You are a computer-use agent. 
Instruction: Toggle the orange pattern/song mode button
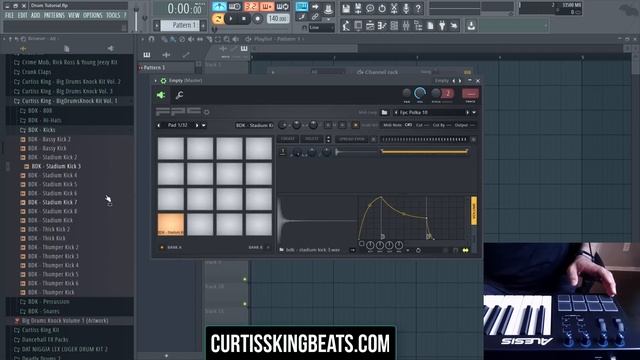(x=218, y=18)
